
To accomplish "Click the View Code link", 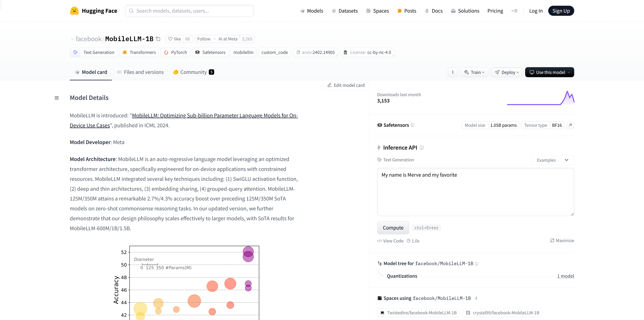I will pos(390,241).
